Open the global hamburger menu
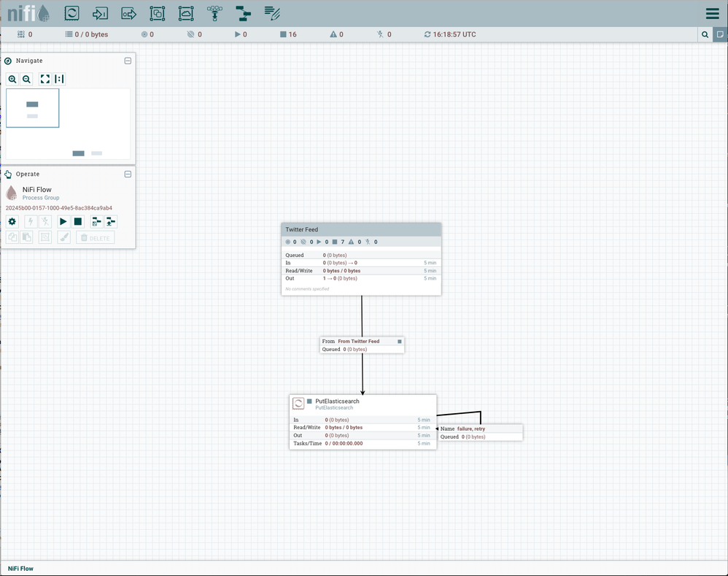728x576 pixels. point(712,13)
